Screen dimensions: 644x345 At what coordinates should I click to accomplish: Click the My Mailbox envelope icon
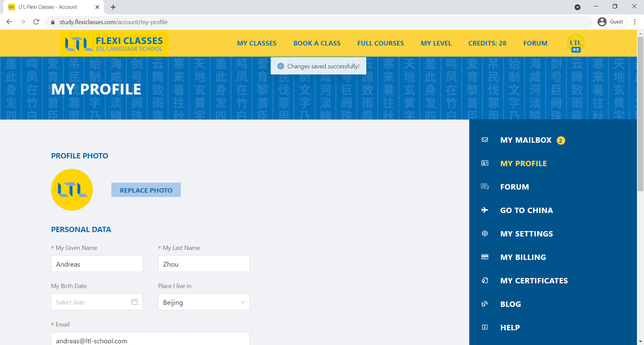[485, 140]
